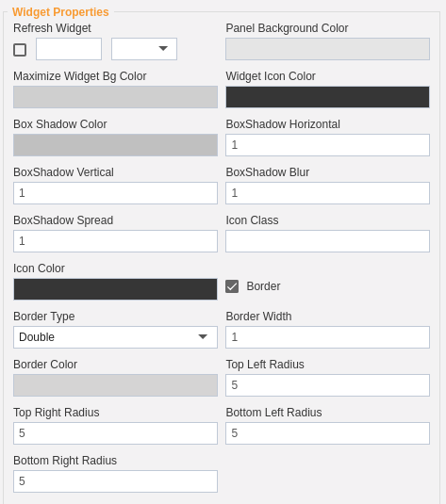This screenshot has height=504, width=446.
Task: Choose the Border Color swatch
Action: pyautogui.click(x=115, y=385)
